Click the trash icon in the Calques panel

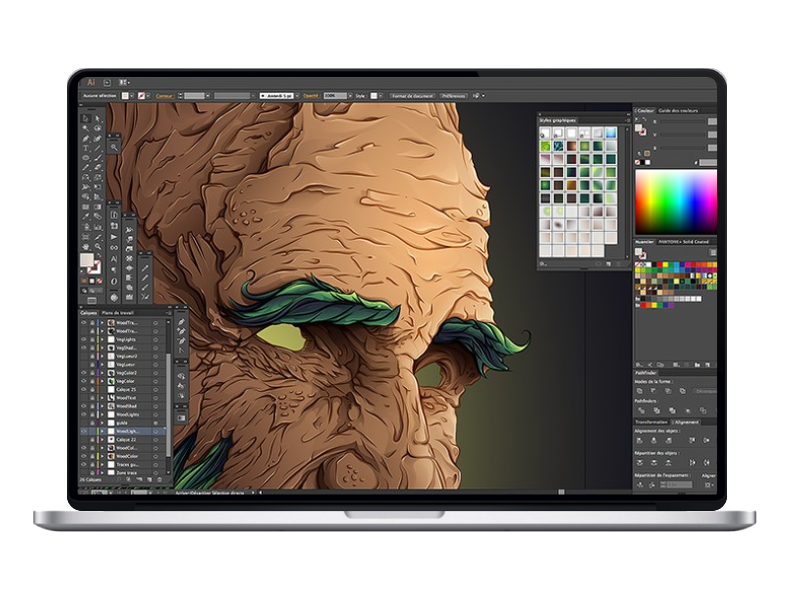click(159, 480)
